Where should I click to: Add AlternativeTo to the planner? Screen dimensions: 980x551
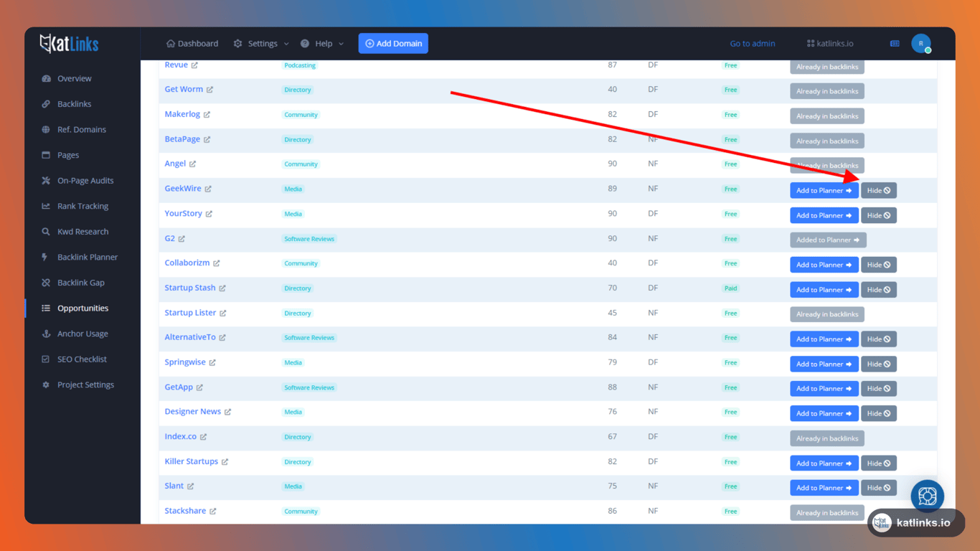(824, 339)
